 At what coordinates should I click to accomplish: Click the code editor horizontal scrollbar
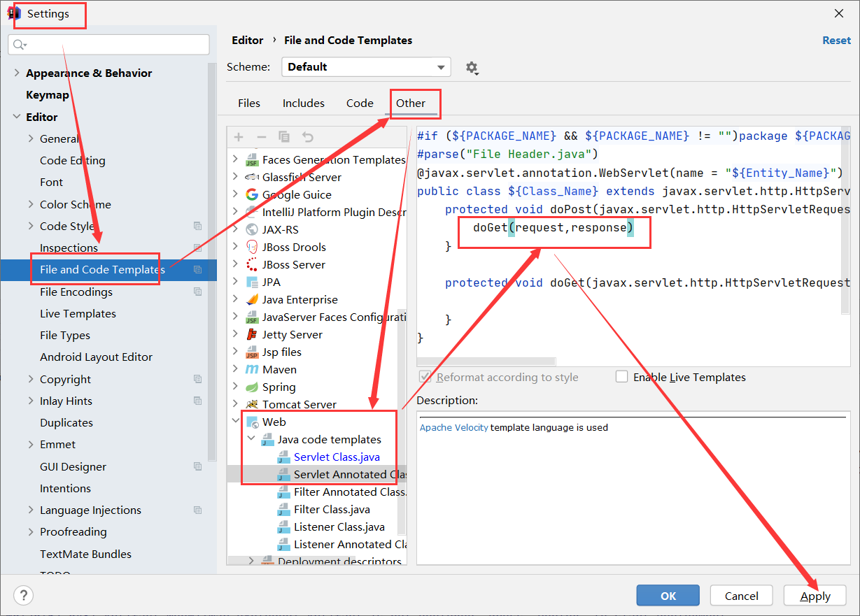(486, 361)
